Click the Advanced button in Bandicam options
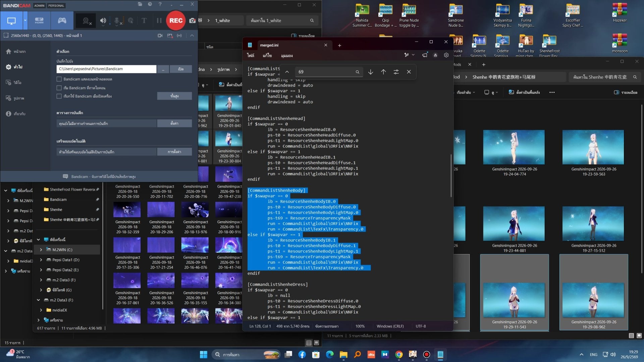 (174, 96)
